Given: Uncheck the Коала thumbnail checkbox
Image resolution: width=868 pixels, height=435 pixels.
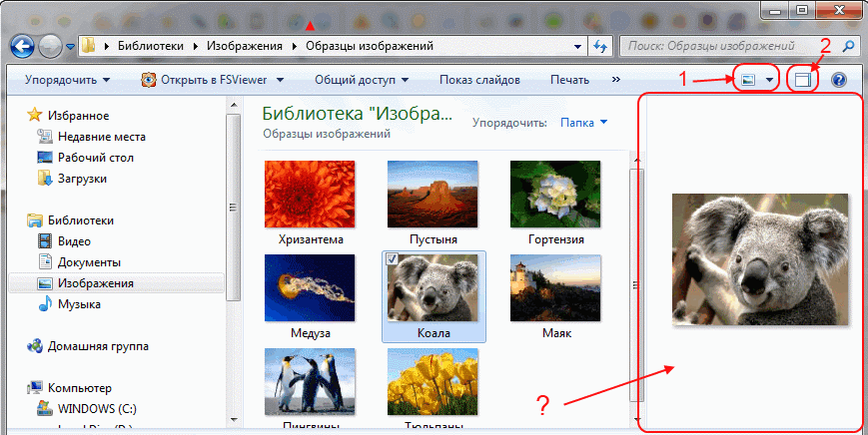Looking at the screenshot, I should click(x=392, y=259).
